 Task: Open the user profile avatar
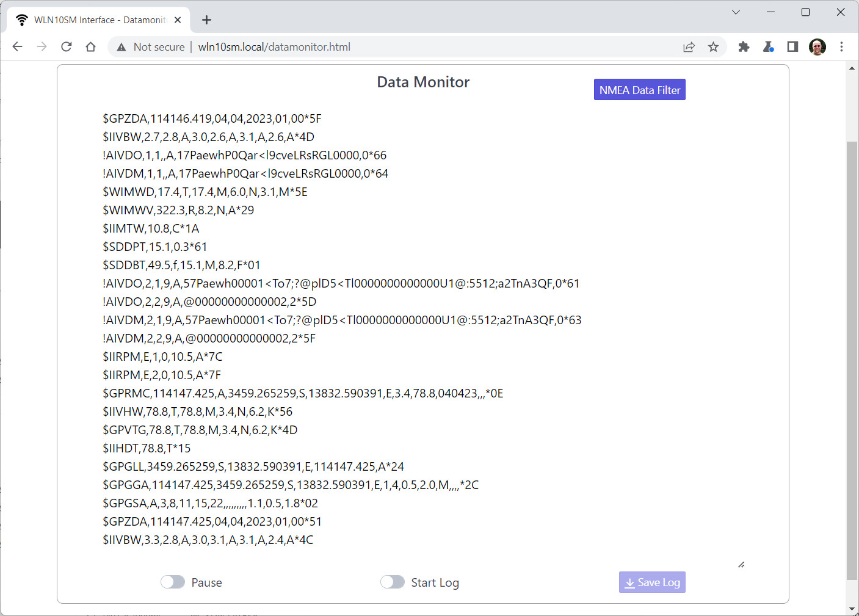(x=817, y=47)
